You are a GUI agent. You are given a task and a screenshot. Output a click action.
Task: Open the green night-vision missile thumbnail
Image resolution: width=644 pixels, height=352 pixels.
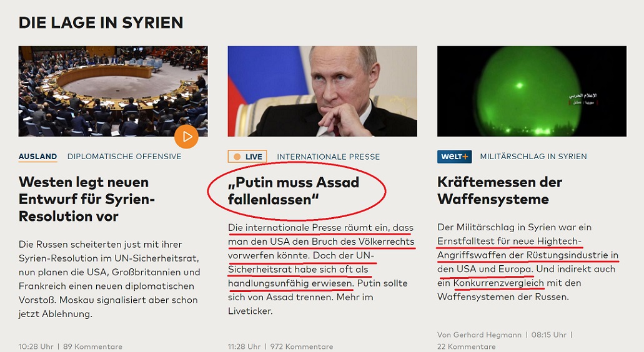[532, 91]
